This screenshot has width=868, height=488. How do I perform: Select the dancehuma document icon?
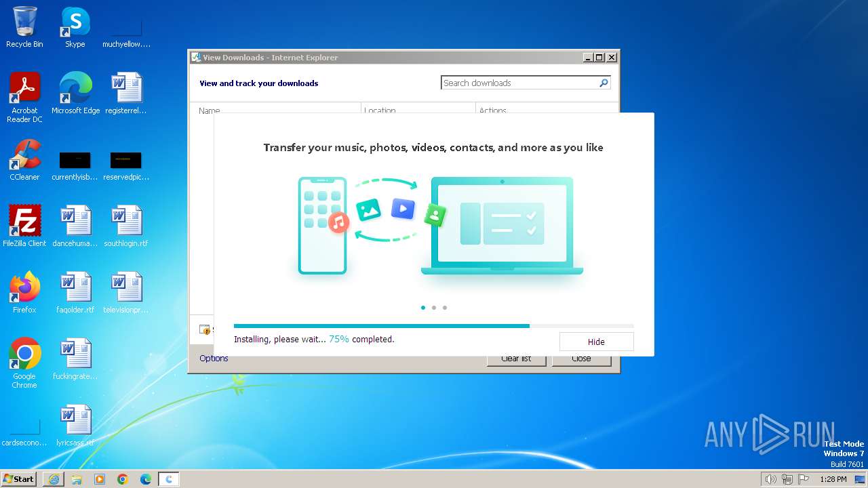(x=75, y=226)
